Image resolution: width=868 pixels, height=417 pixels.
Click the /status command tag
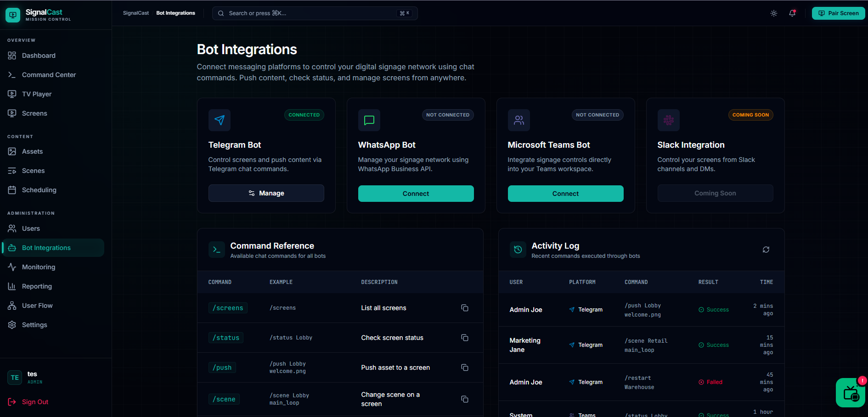226,338
